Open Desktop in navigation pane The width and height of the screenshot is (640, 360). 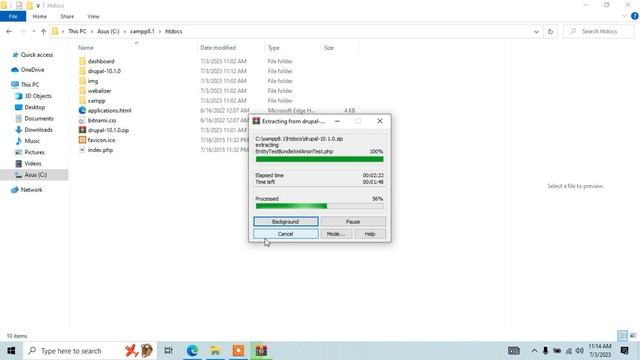click(x=30, y=107)
